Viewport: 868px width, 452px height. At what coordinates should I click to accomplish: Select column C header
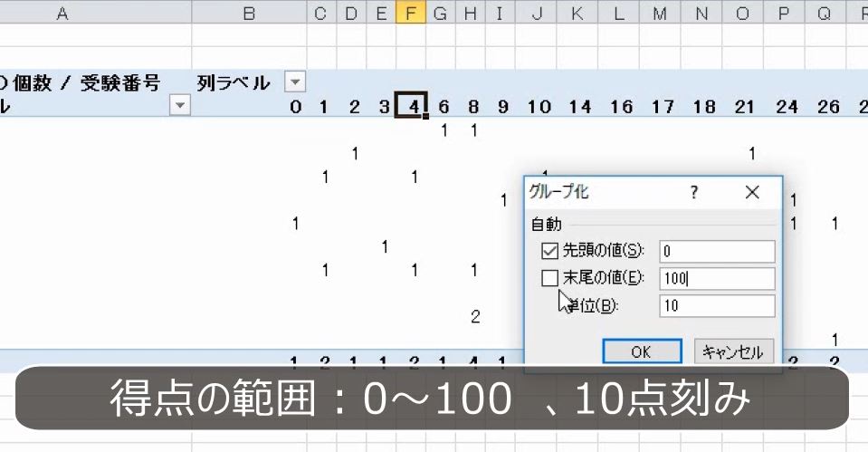(320, 13)
